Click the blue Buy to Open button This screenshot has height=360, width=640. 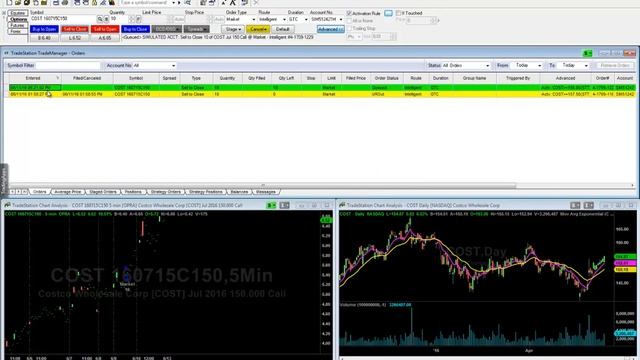tap(44, 29)
